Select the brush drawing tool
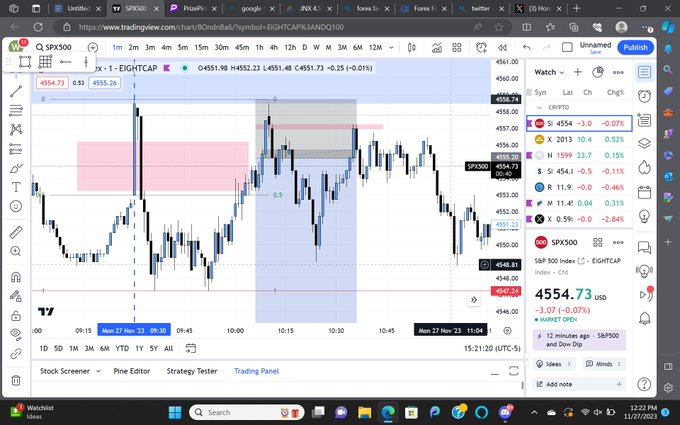 point(16,168)
